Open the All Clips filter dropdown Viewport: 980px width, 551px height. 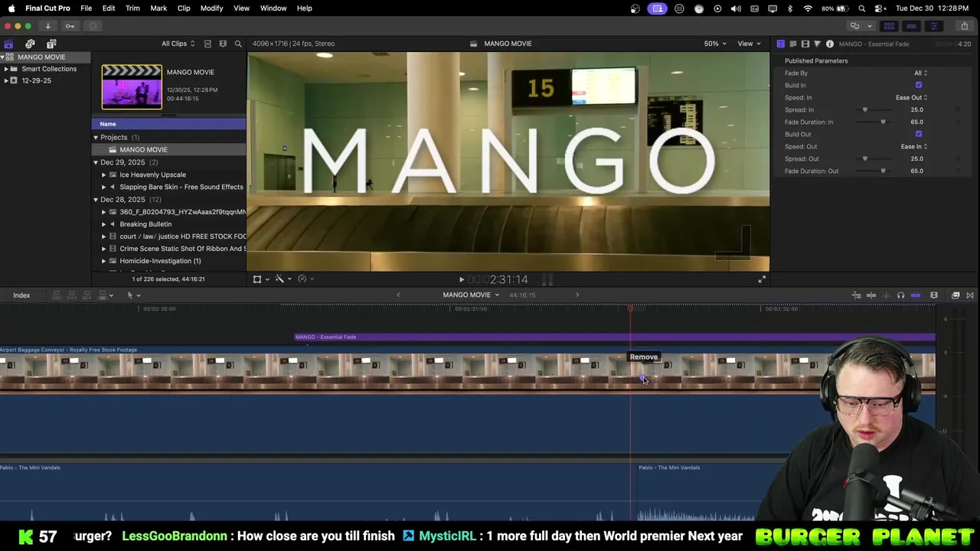pyautogui.click(x=178, y=44)
